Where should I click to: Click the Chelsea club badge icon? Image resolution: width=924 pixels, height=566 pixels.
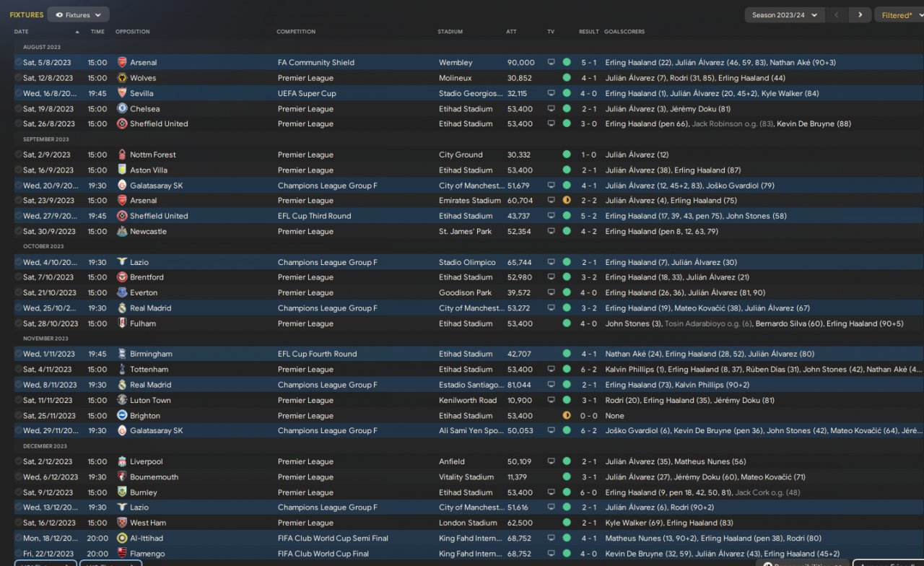pyautogui.click(x=122, y=109)
